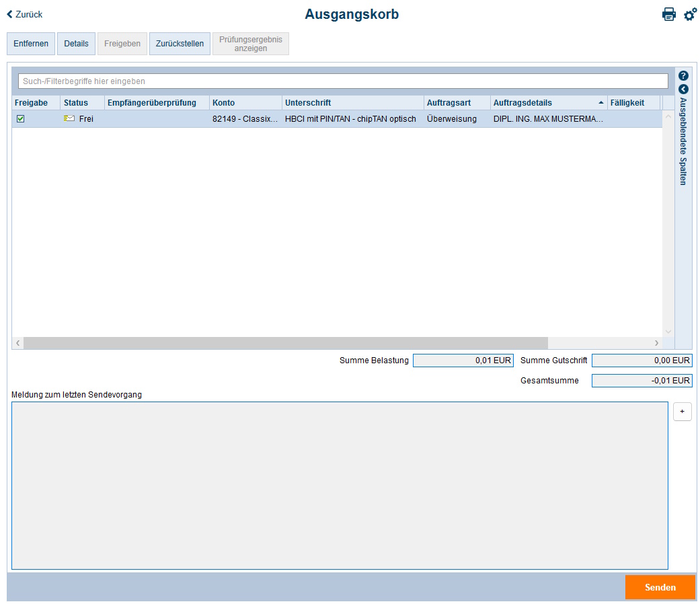Click the horizontal scrollbar thumb
700x604 pixels.
point(286,343)
